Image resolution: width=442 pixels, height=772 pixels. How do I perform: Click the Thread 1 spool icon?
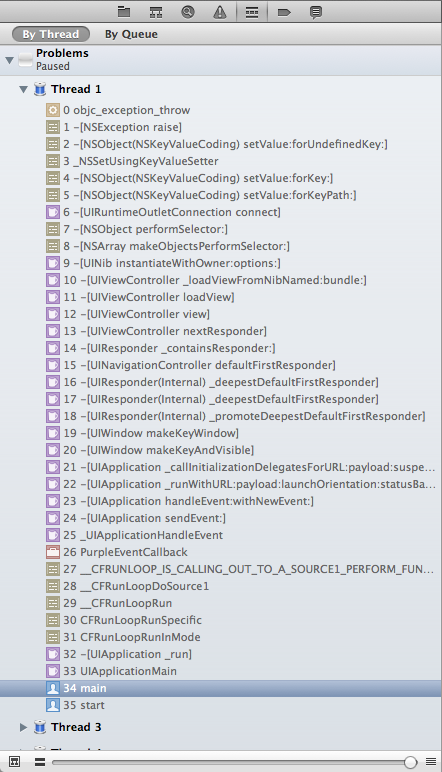[x=40, y=89]
